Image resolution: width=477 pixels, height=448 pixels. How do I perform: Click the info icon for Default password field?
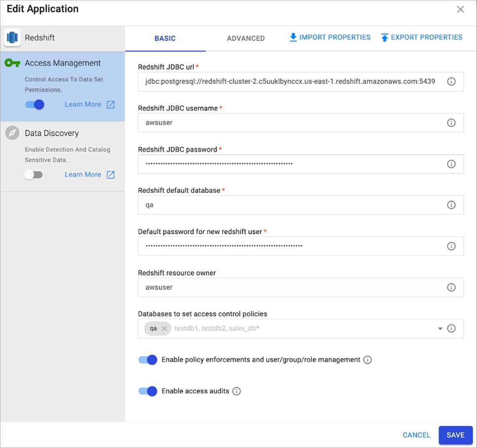[451, 246]
